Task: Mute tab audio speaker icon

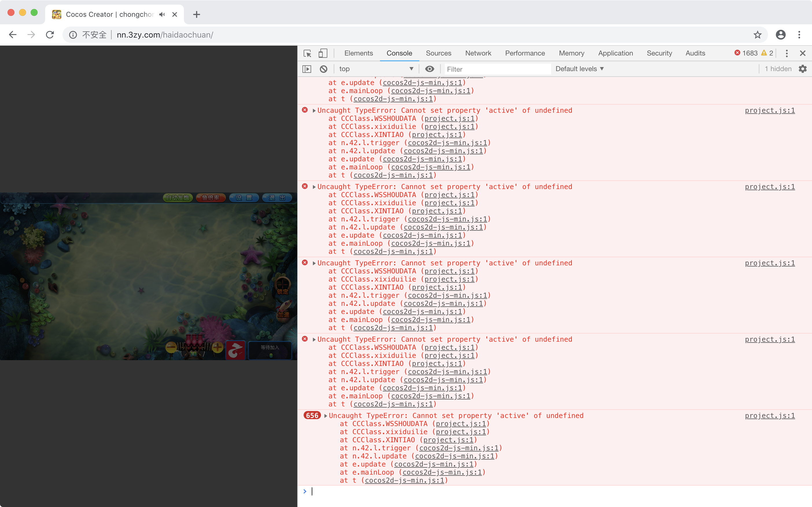Action: pos(162,14)
